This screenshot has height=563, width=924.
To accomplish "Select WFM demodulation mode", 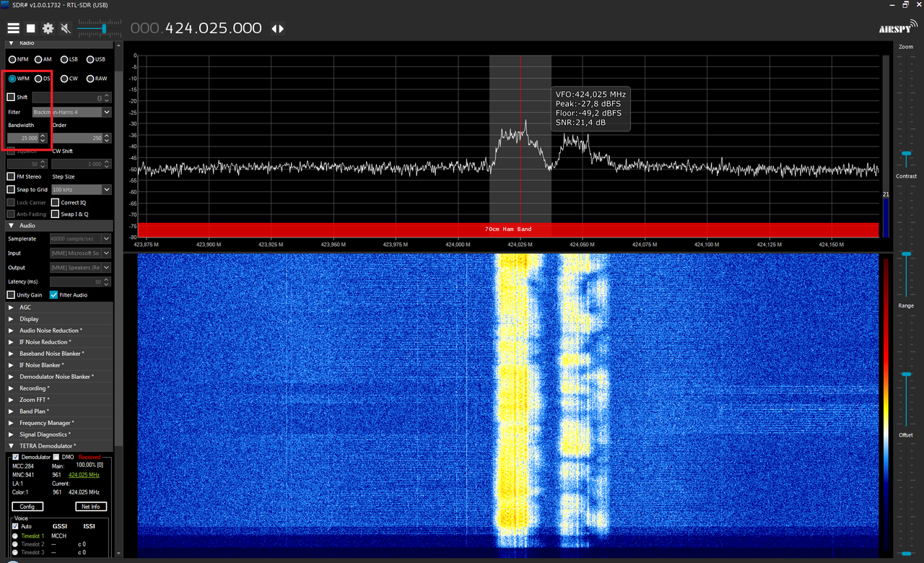I will tap(19, 79).
